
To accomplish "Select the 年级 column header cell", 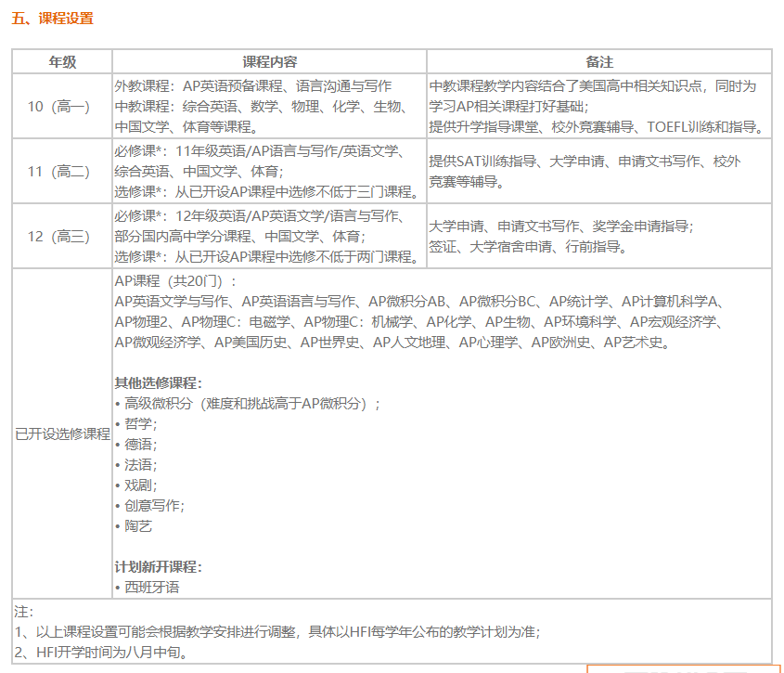I will click(58, 58).
